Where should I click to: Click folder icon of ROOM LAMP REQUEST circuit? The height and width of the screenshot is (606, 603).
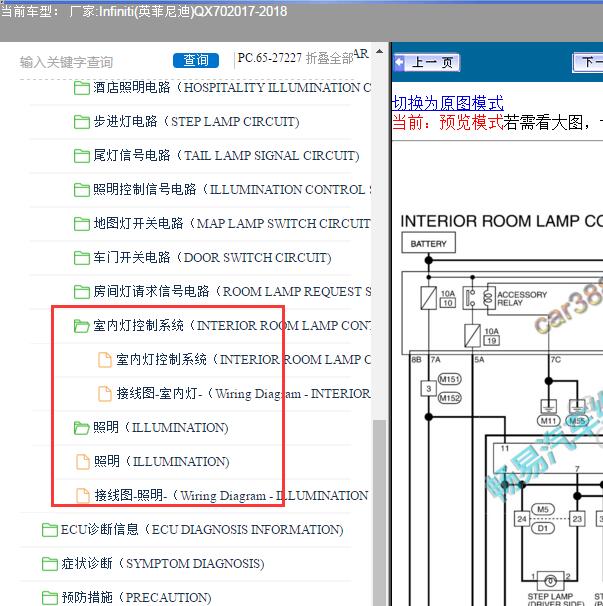[82, 292]
